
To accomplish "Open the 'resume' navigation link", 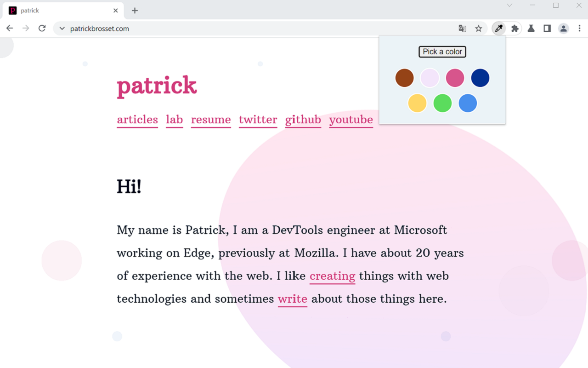I will 211,120.
